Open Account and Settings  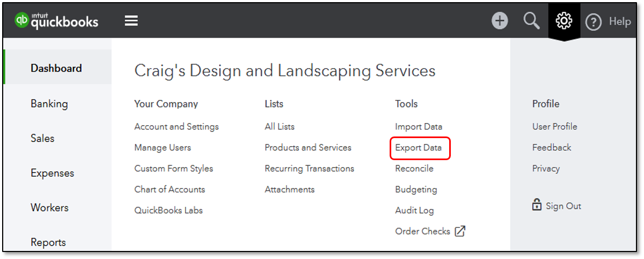coord(177,127)
